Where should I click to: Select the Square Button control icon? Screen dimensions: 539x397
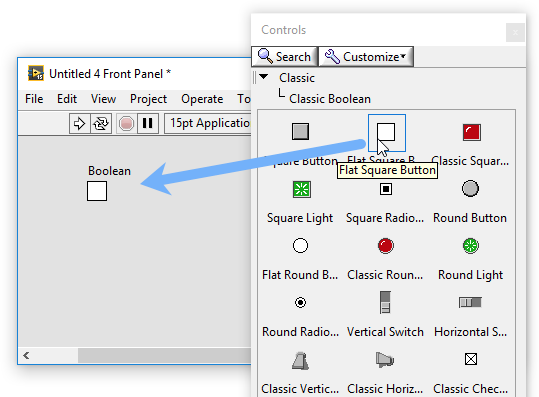[300, 132]
